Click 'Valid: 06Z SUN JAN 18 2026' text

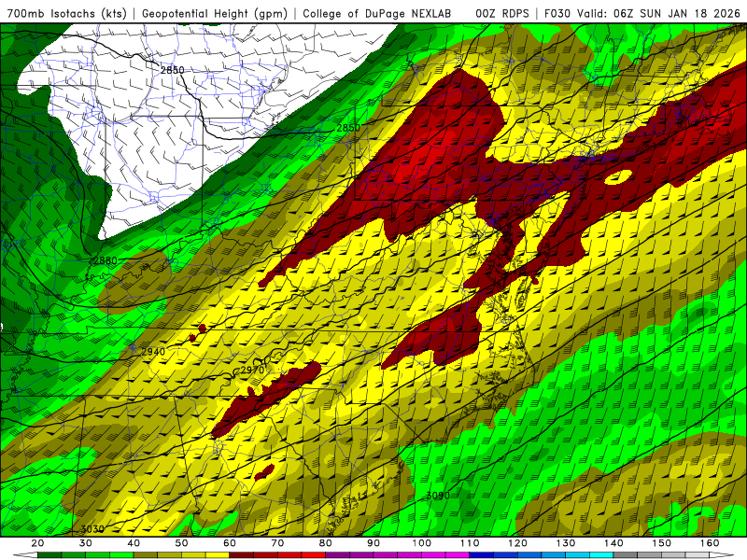click(x=661, y=13)
